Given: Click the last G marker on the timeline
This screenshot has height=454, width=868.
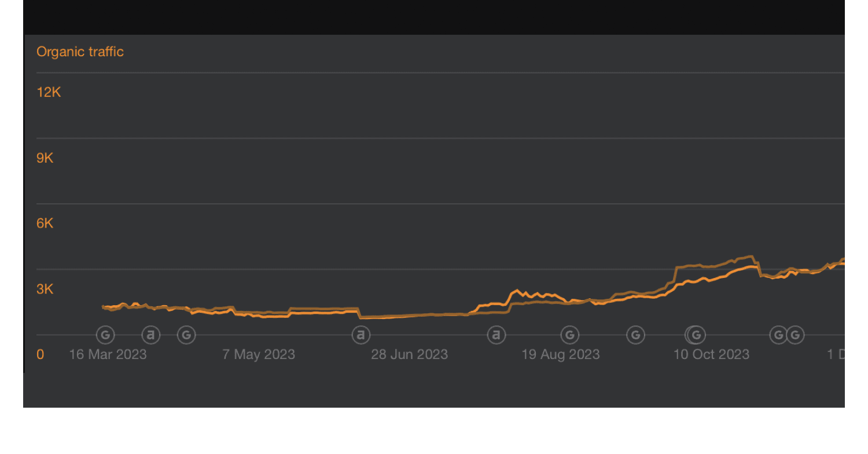Looking at the screenshot, I should point(795,335).
